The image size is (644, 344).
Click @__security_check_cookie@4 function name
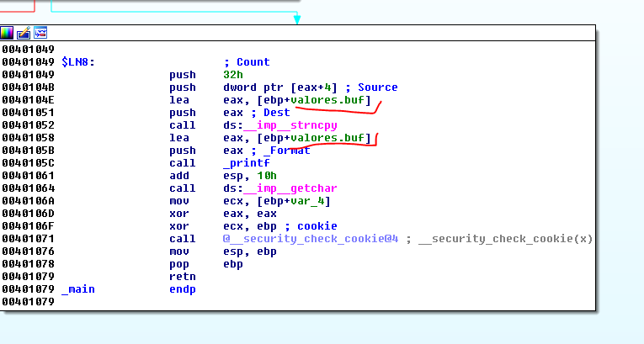[x=311, y=239]
